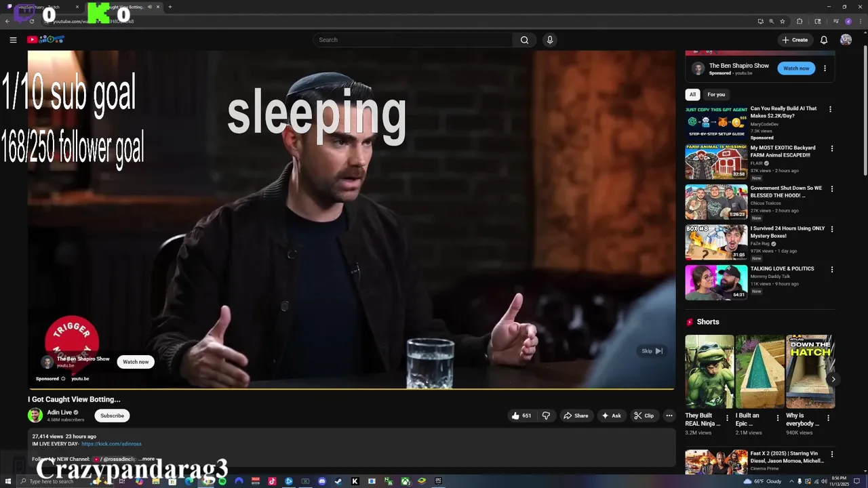Open Can You Really Build AI title
Image resolution: width=868 pixels, height=488 pixels.
pos(784,113)
